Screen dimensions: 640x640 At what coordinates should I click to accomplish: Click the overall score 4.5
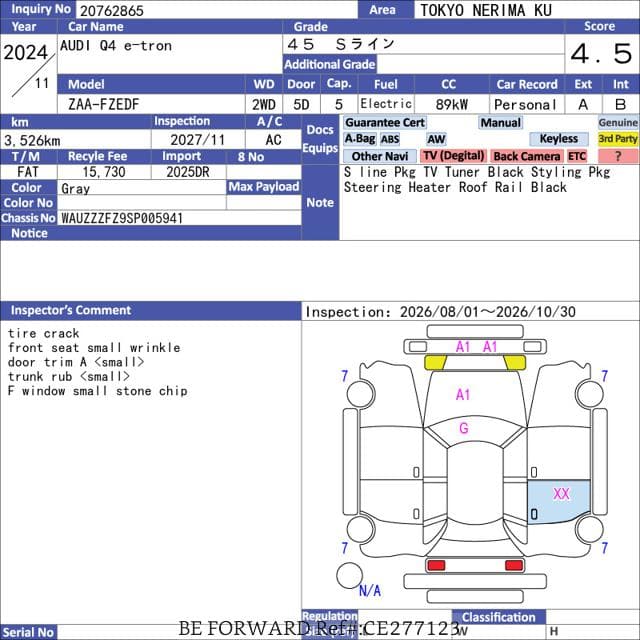point(601,54)
